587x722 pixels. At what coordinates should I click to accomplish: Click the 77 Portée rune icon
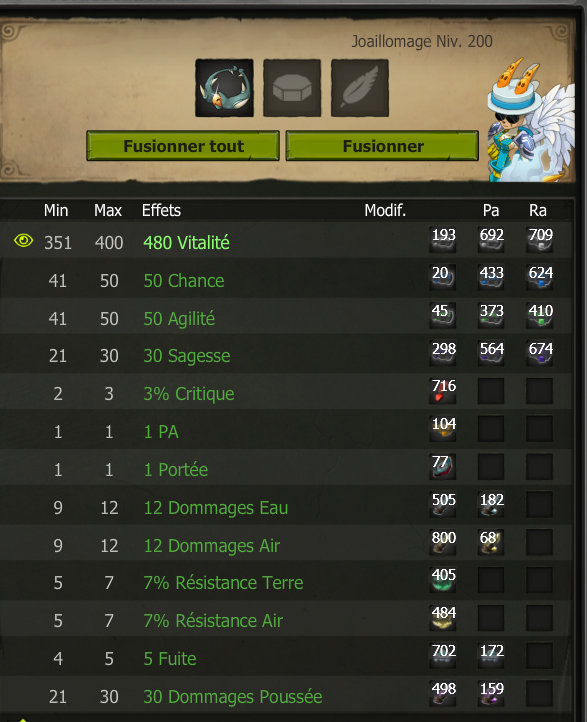pos(443,467)
